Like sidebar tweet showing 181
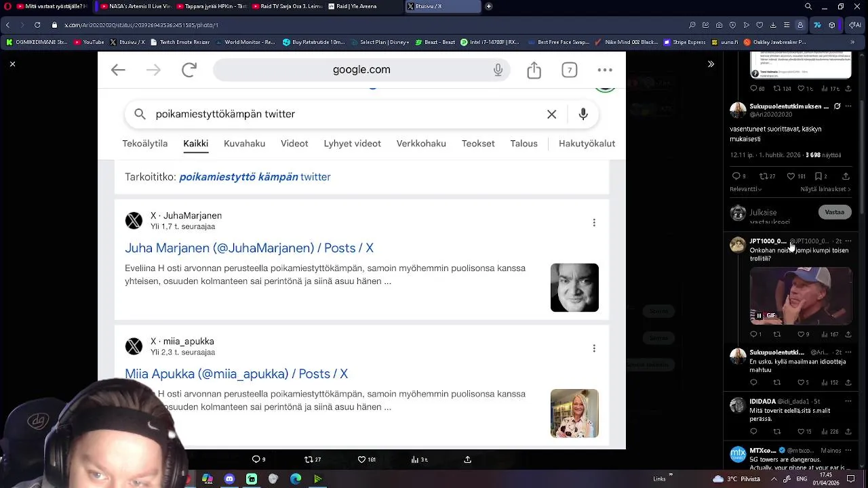 click(791, 176)
